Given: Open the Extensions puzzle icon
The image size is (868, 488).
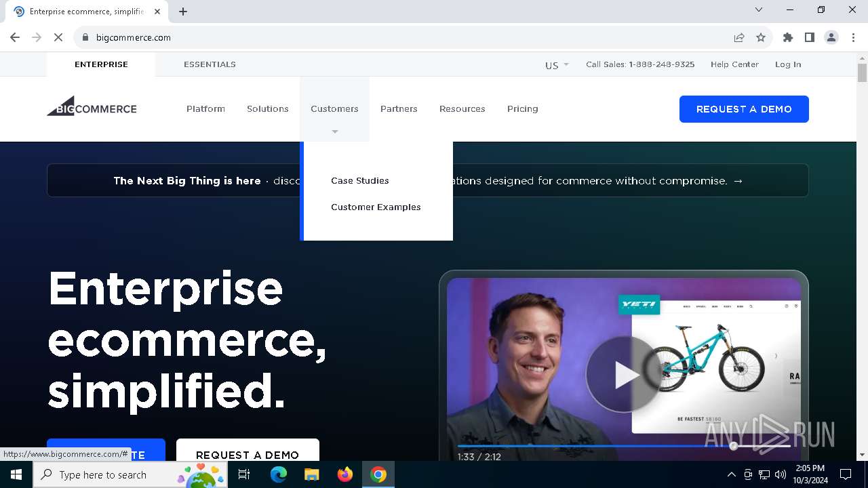Looking at the screenshot, I should pyautogui.click(x=788, y=37).
